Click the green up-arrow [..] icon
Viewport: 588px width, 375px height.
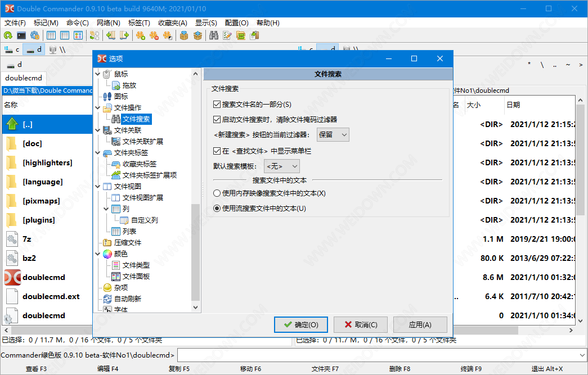click(x=12, y=124)
